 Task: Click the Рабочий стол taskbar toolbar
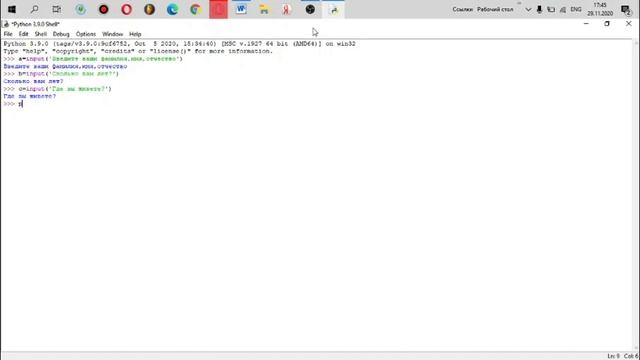[495, 9]
